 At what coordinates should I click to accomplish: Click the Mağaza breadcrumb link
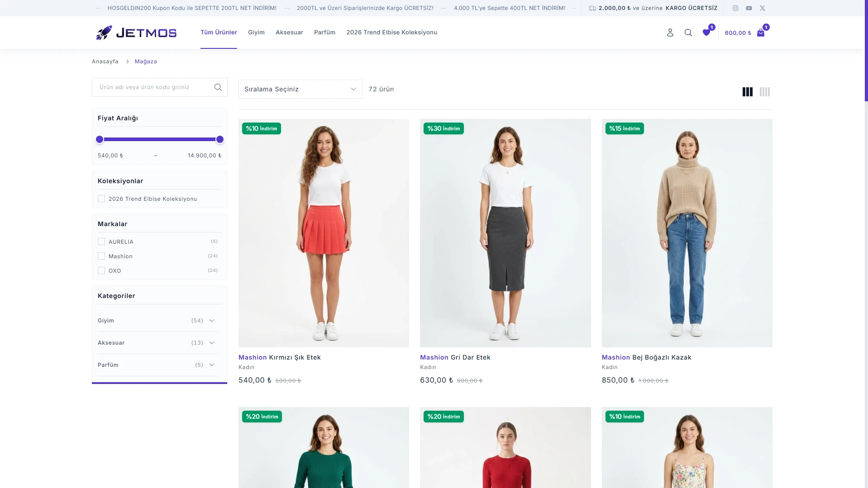(146, 62)
